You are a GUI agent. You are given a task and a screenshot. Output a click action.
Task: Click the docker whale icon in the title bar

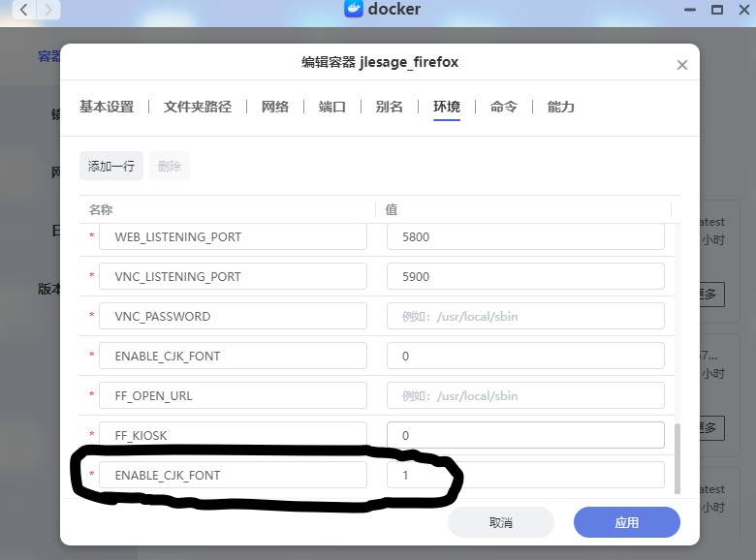pos(354,9)
